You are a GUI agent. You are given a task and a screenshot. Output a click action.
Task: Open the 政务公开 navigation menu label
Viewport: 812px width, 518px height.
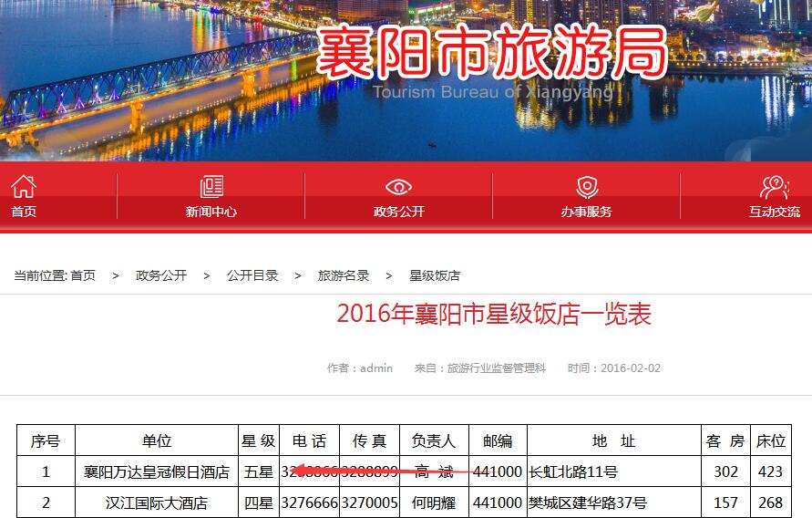(399, 212)
